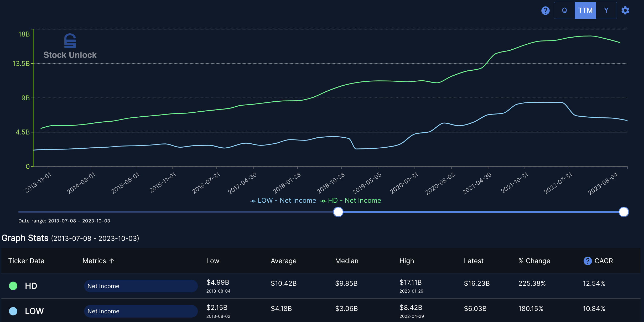The image size is (644, 322).
Task: Switch to Q quarterly view
Action: (564, 11)
